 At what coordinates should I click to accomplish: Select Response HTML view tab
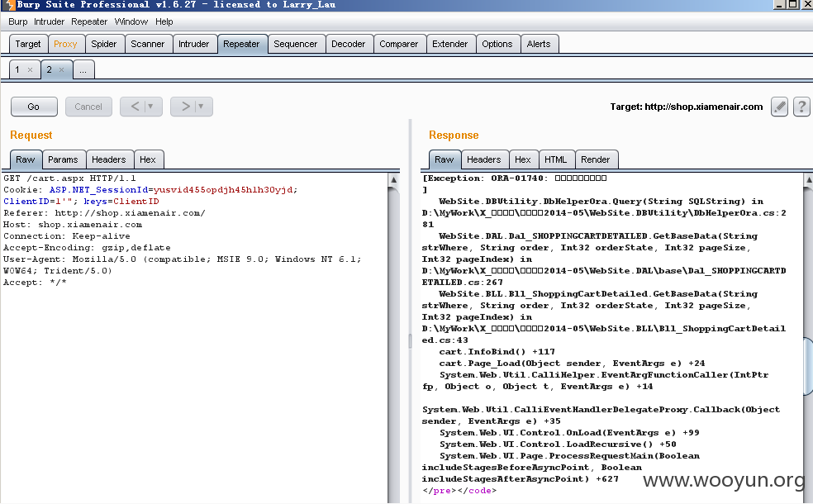pos(556,159)
